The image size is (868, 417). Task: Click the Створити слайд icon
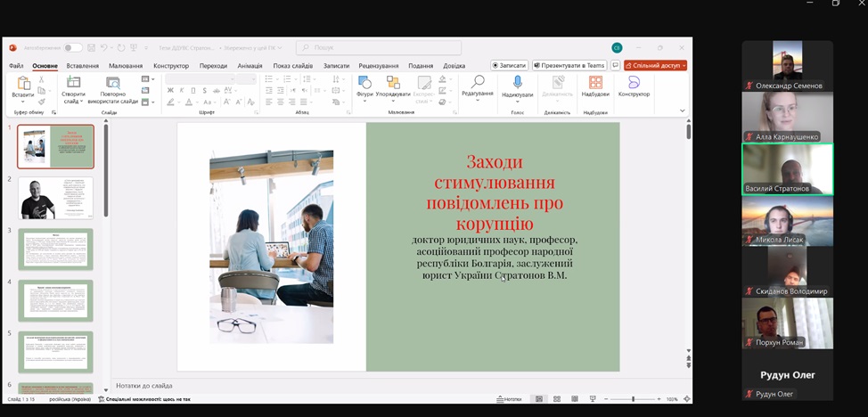coord(73,83)
